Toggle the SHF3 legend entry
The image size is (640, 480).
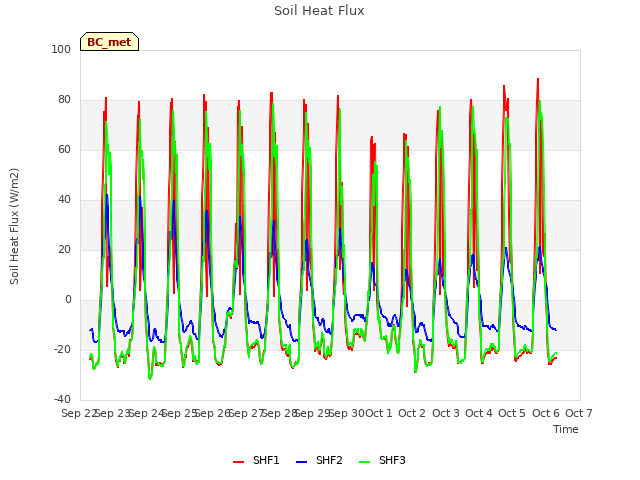coord(382,460)
